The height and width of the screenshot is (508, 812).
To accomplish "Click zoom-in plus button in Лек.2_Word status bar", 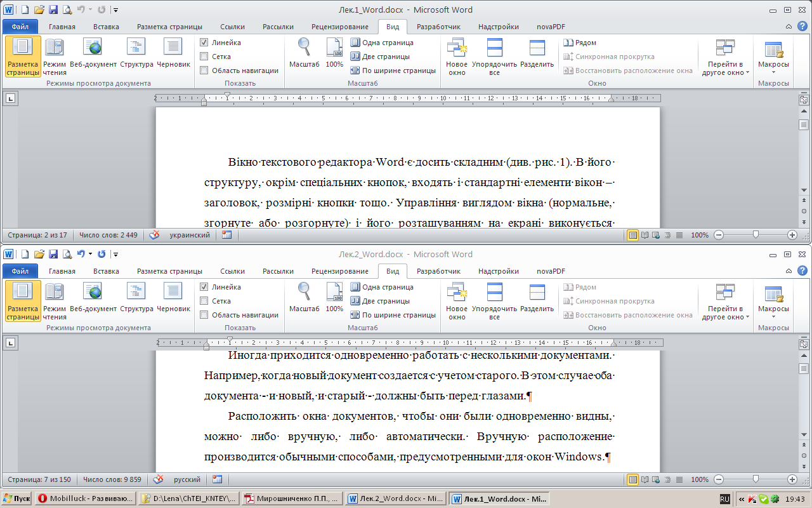I will [x=792, y=479].
